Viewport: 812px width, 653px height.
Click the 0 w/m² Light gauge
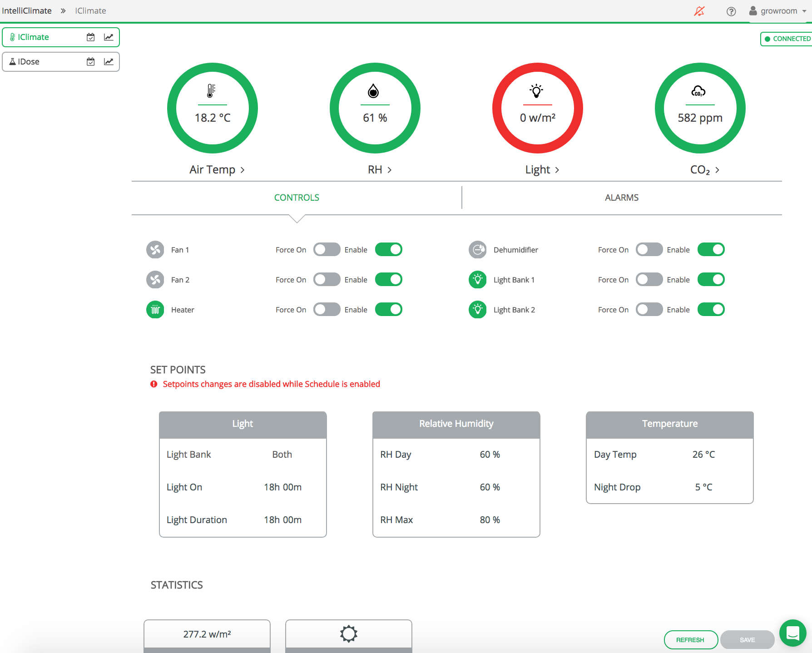[538, 108]
